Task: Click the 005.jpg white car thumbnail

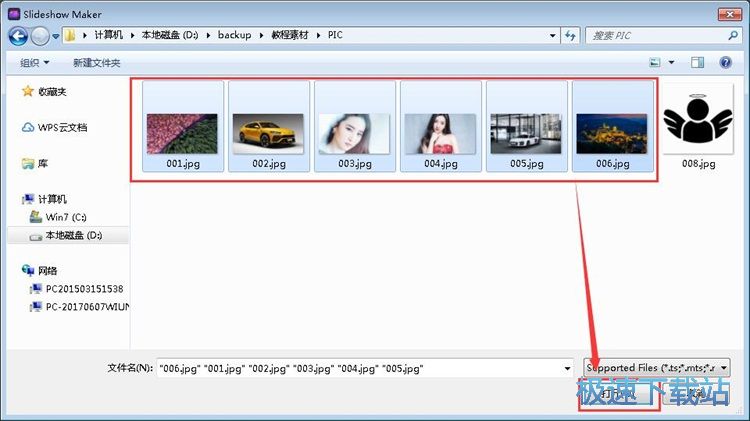Action: 526,134
